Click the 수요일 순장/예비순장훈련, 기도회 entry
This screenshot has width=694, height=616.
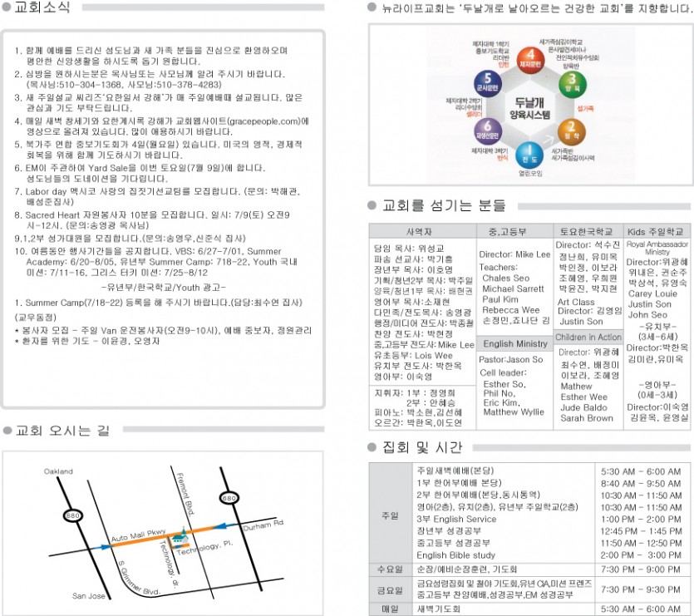466,569
